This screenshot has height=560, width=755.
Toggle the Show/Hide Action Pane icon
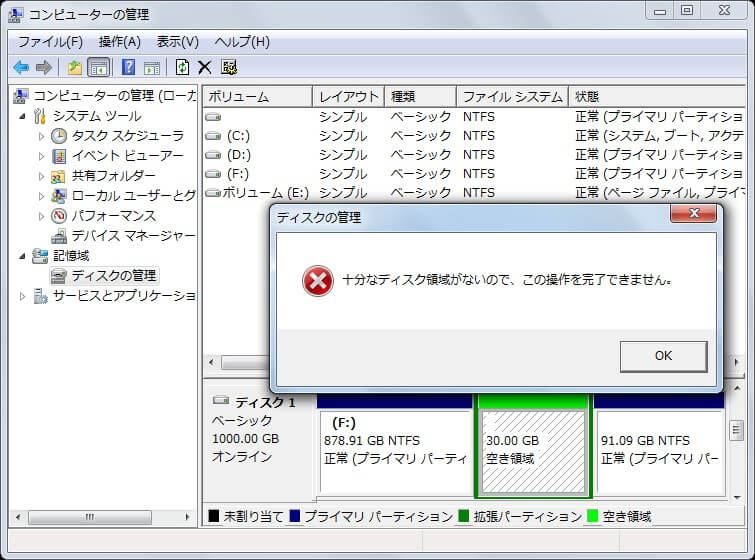tap(152, 68)
